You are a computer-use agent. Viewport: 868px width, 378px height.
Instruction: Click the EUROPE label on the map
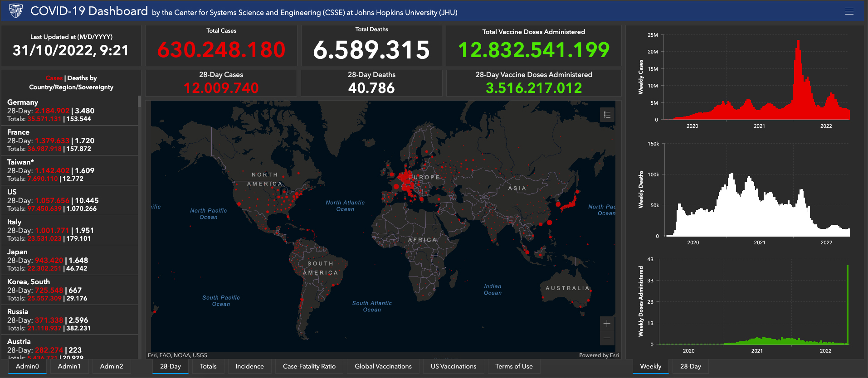(x=424, y=177)
